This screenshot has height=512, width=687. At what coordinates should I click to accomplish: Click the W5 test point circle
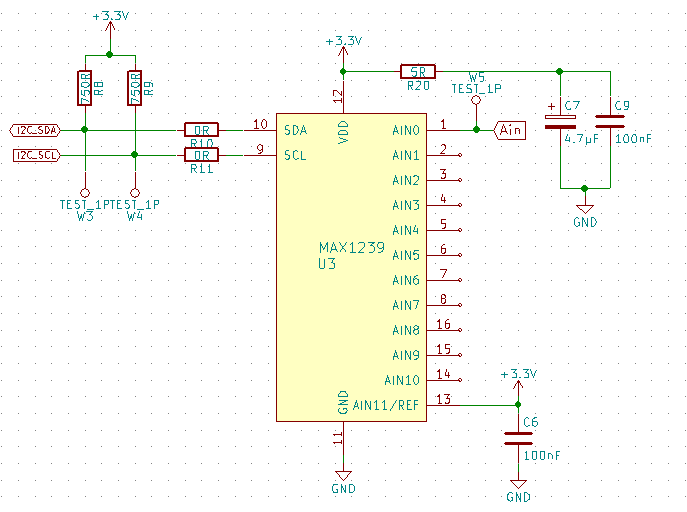pyautogui.click(x=476, y=100)
